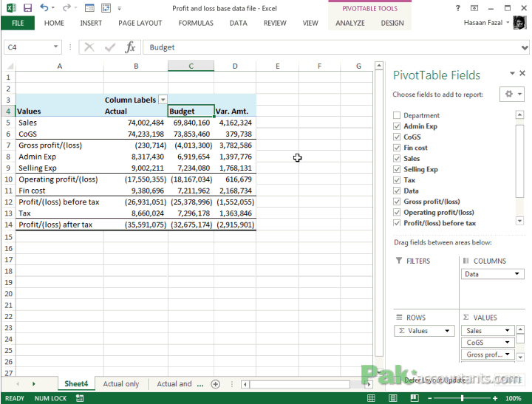Viewport: 532px width, 404px height.
Task: Click the Redo arrow icon
Action: point(66,7)
